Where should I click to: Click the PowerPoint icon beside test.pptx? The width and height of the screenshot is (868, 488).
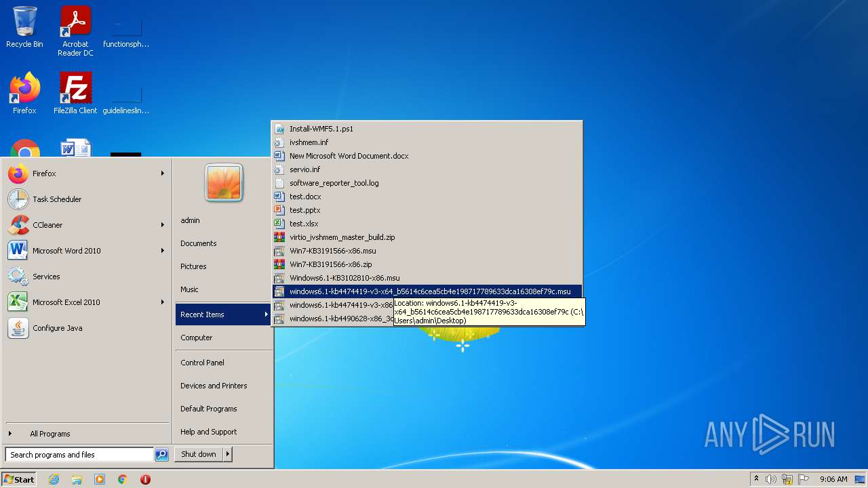click(279, 210)
